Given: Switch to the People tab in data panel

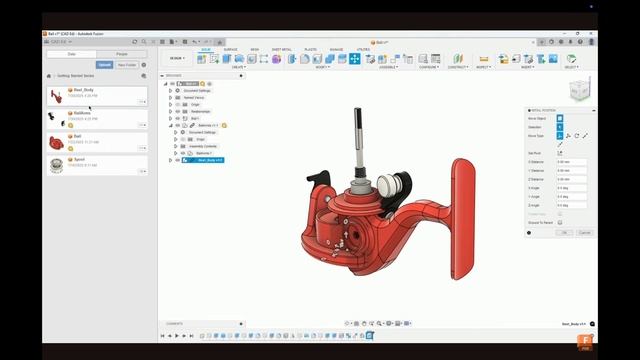Looking at the screenshot, I should click(x=122, y=54).
